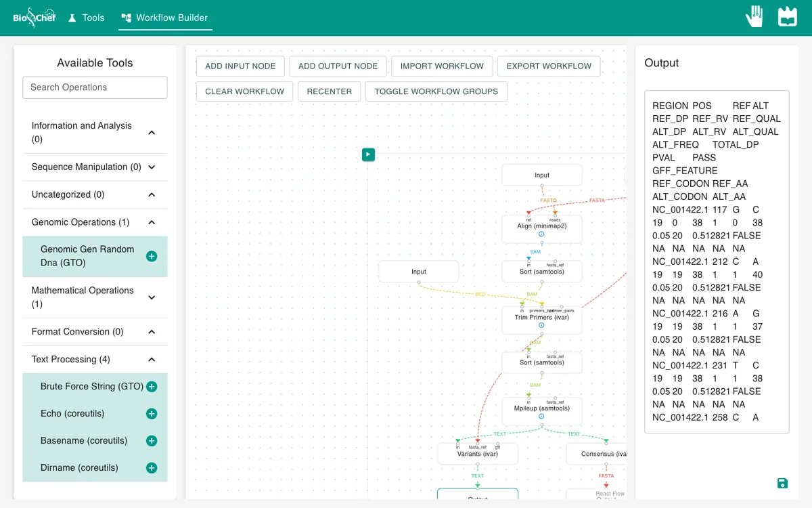The height and width of the screenshot is (508, 812).
Task: Click the BioChef logo
Action: point(35,18)
